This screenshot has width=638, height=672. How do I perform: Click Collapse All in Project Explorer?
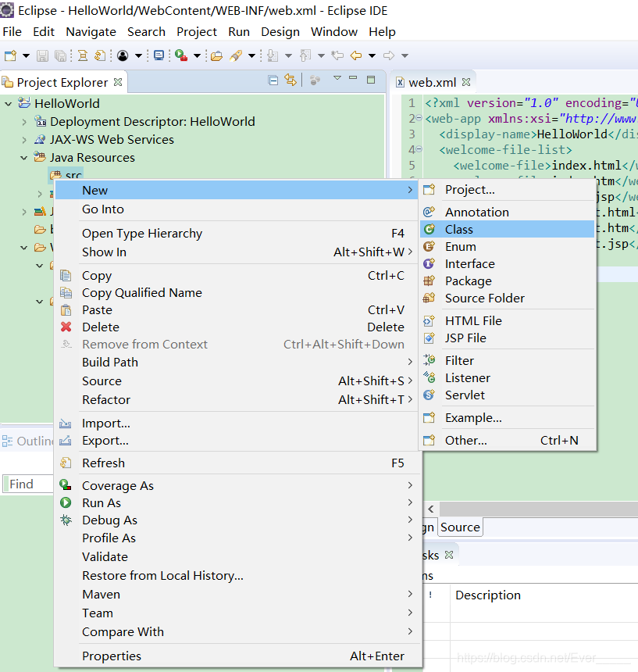tap(273, 80)
